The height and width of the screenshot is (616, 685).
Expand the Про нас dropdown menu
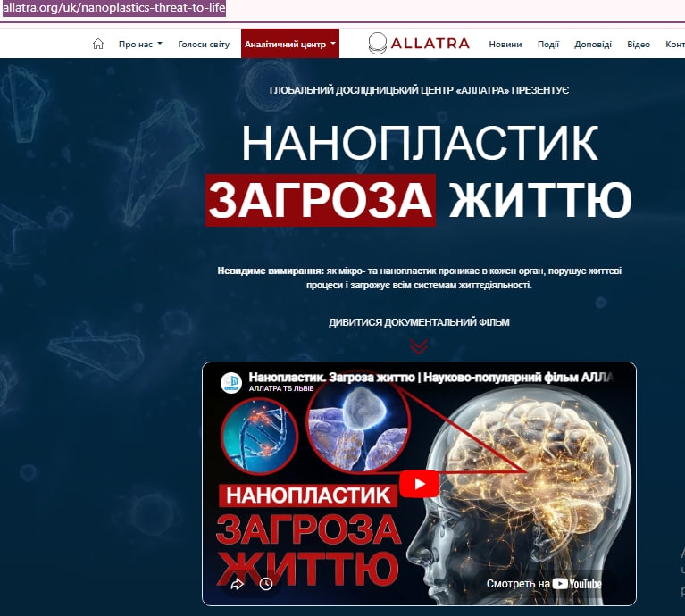[x=140, y=44]
